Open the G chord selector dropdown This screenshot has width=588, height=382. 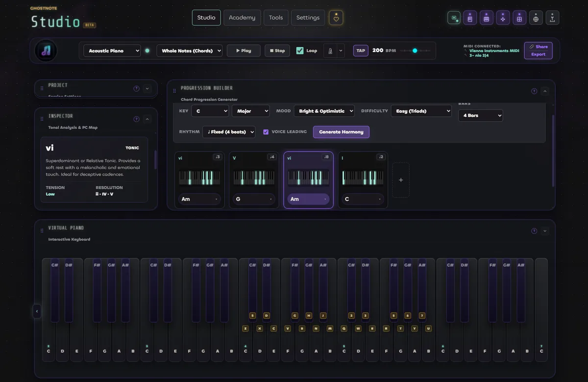pyautogui.click(x=254, y=199)
